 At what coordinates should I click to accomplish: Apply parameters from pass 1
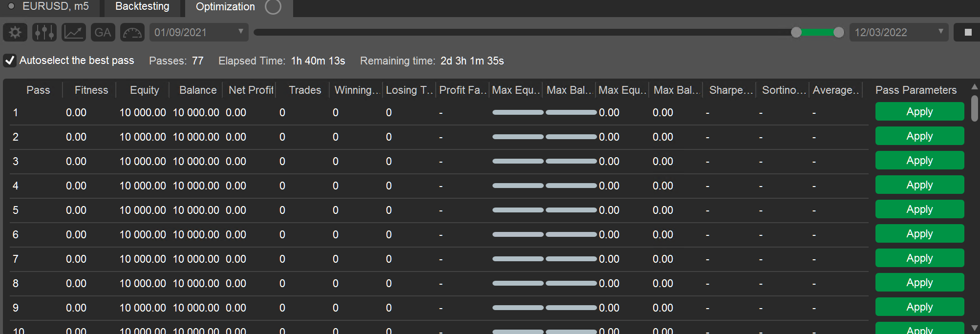919,112
